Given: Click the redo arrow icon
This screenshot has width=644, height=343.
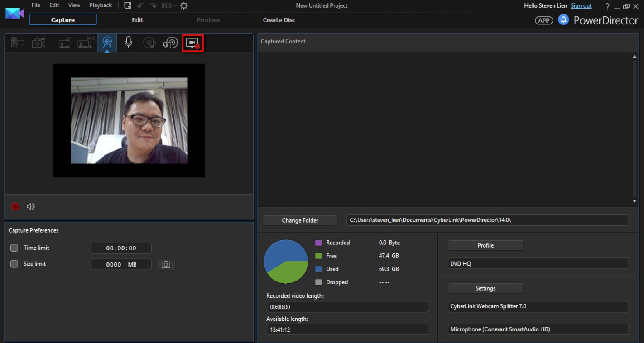Looking at the screenshot, I should tap(153, 6).
